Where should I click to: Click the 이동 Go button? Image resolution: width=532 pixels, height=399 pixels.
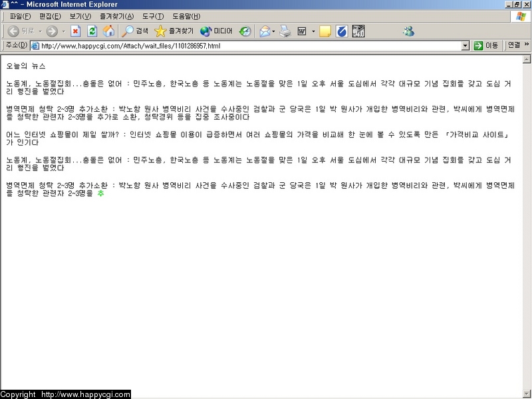(486, 46)
